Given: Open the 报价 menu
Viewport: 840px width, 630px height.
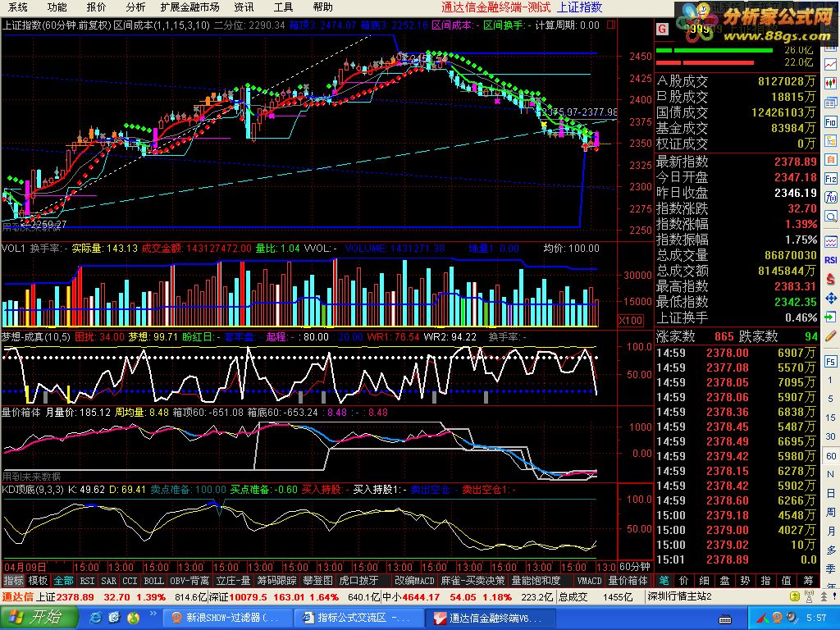Looking at the screenshot, I should point(96,7).
